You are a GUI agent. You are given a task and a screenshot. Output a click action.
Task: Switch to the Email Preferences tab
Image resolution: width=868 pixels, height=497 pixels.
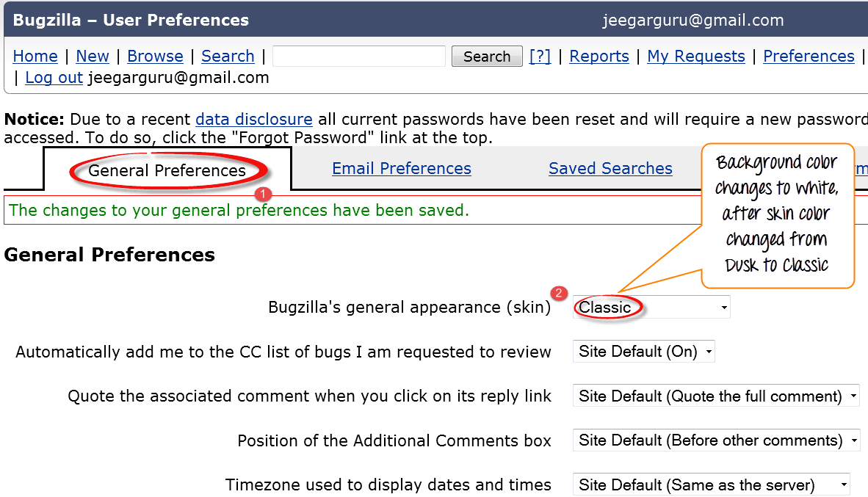[402, 169]
